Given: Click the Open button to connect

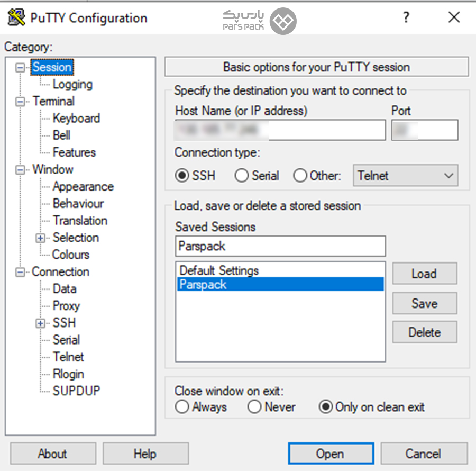Looking at the screenshot, I should point(331,454).
